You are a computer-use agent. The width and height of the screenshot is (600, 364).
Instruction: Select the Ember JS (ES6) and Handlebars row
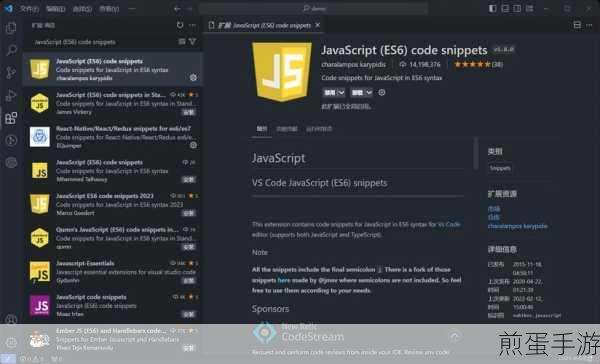click(113, 339)
